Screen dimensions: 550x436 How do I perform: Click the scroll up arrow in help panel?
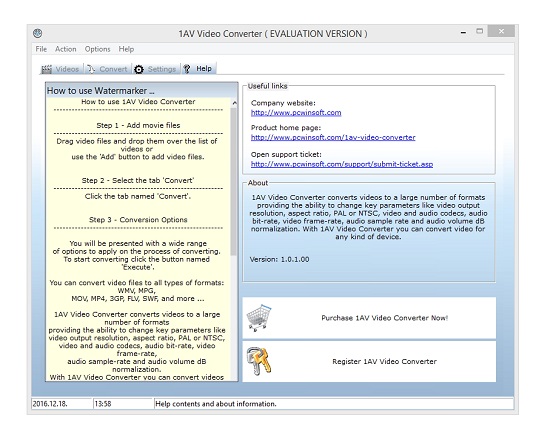pyautogui.click(x=234, y=103)
